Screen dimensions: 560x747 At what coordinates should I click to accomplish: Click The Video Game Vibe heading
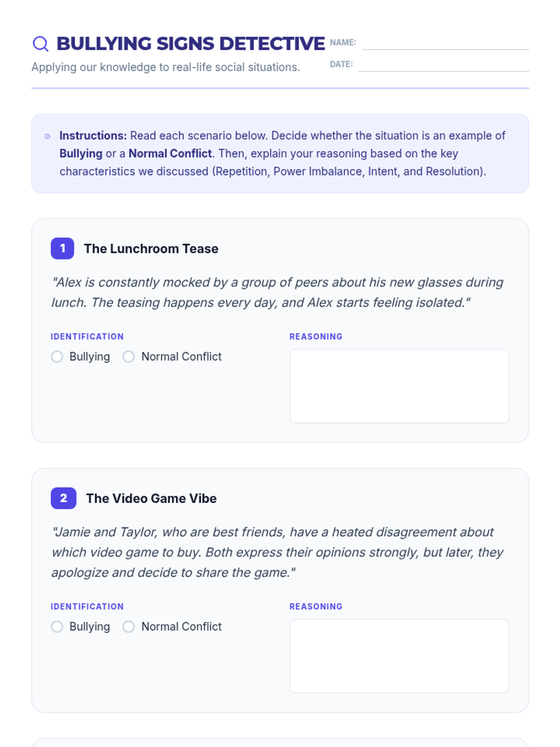click(x=151, y=499)
